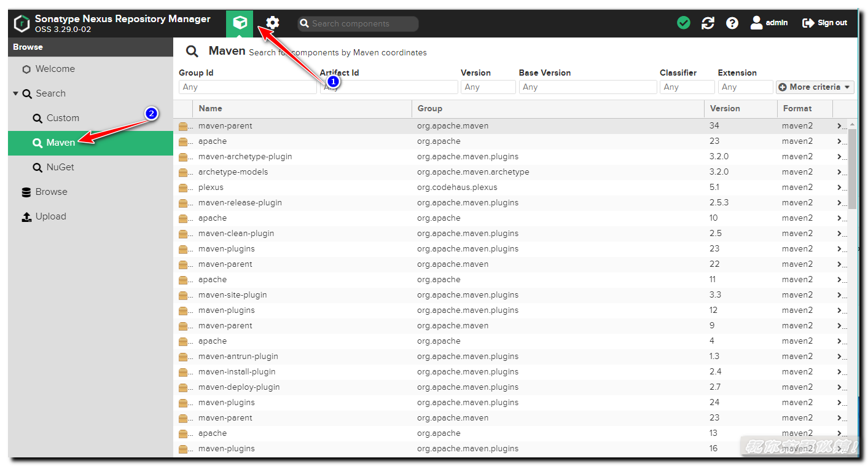The image size is (868, 466).
Task: Click the Sonatype Nexus logo icon
Action: coord(22,24)
